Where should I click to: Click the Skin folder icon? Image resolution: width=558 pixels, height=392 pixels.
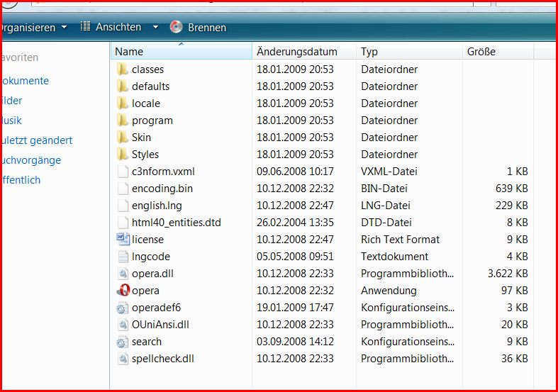coord(123,138)
